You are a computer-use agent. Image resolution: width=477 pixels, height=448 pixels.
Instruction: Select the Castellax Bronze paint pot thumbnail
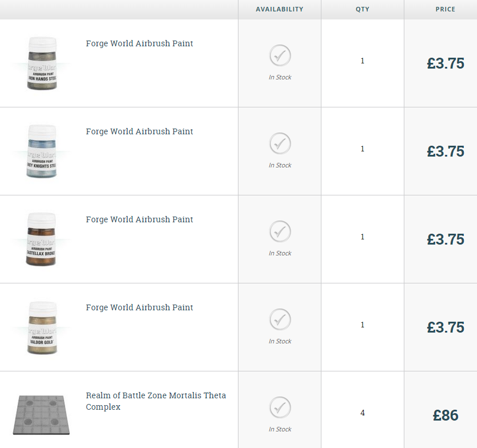pyautogui.click(x=42, y=239)
